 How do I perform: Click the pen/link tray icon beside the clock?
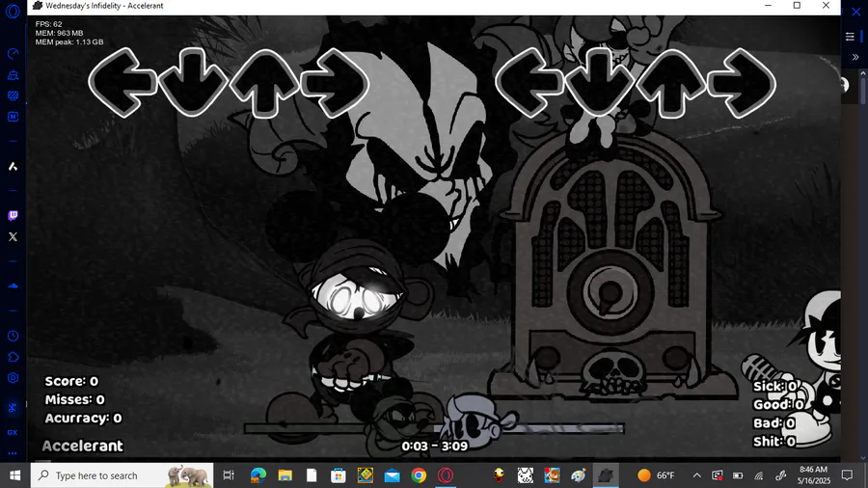[x=780, y=475]
